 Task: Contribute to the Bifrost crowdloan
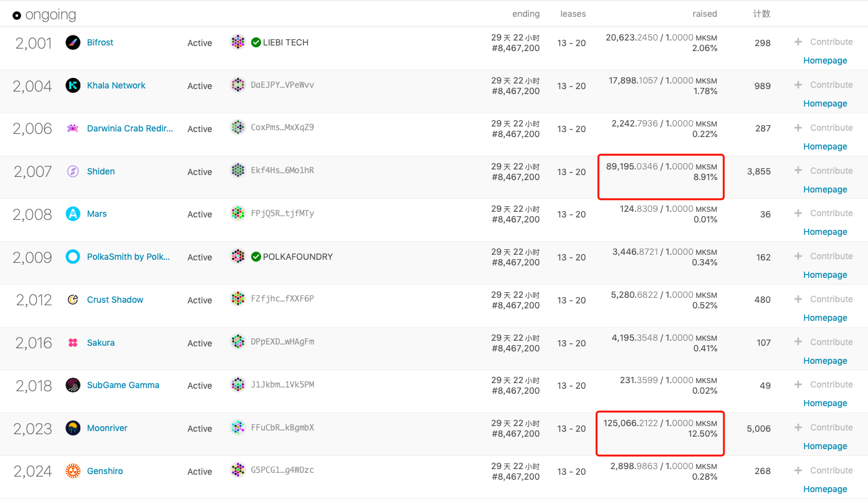click(x=823, y=42)
